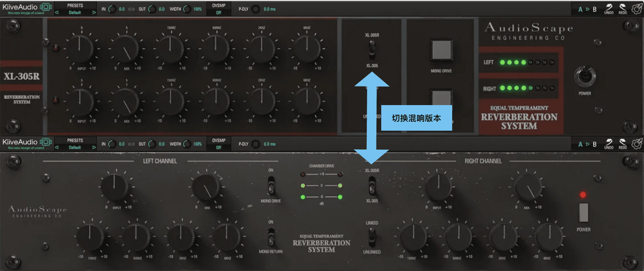The height and width of the screenshot is (271, 644).
Task: Select previous preset arrow in bottom plugin
Action: click(x=57, y=147)
